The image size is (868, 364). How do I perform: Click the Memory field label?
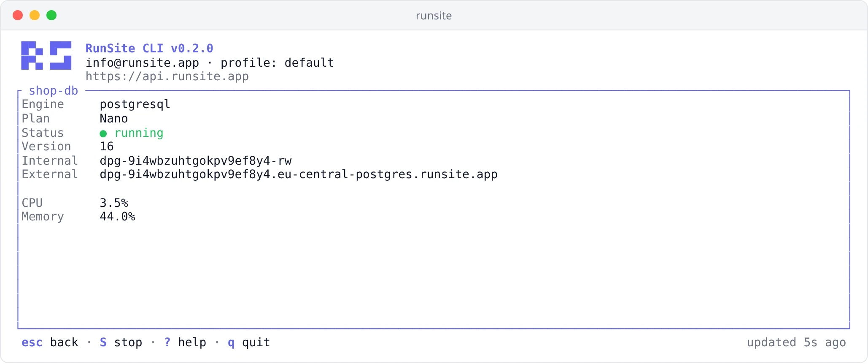pos(43,217)
